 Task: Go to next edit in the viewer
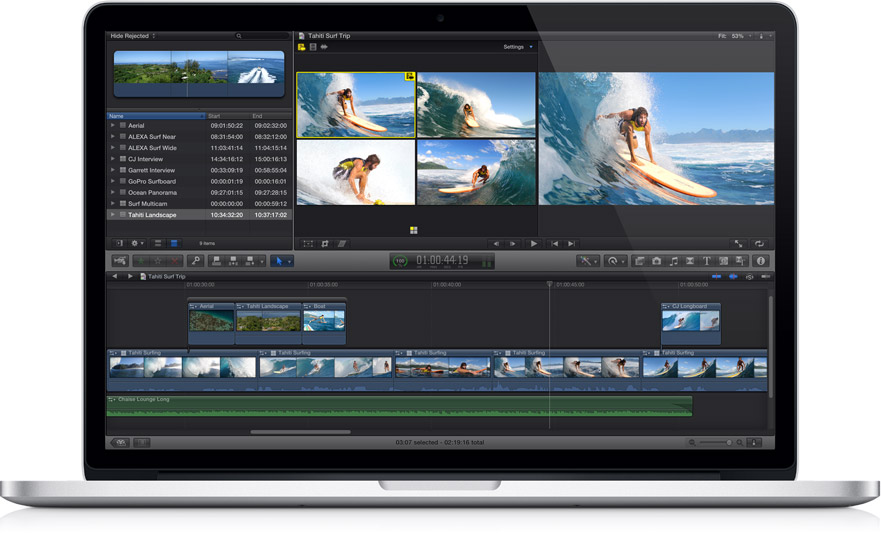click(571, 244)
